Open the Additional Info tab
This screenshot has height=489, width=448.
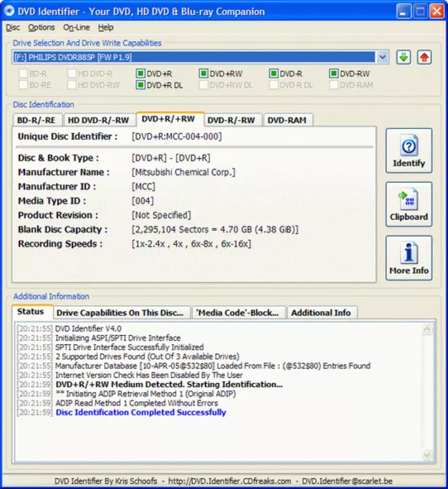321,312
